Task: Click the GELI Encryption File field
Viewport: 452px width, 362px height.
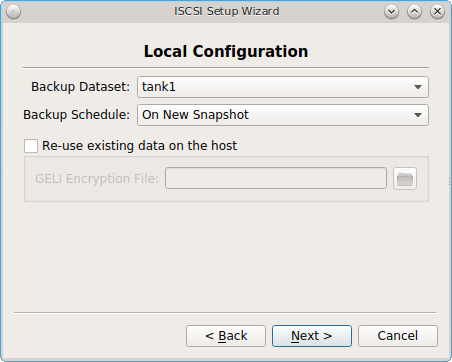Action: click(x=276, y=178)
